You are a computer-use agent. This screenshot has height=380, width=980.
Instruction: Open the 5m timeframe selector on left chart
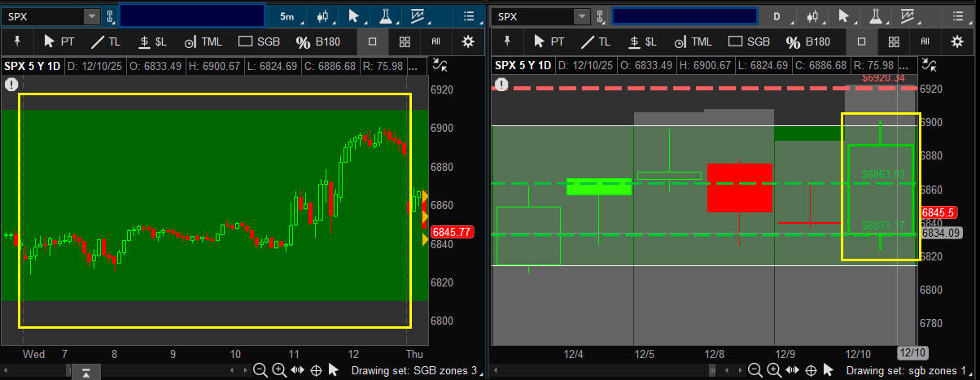tap(287, 16)
